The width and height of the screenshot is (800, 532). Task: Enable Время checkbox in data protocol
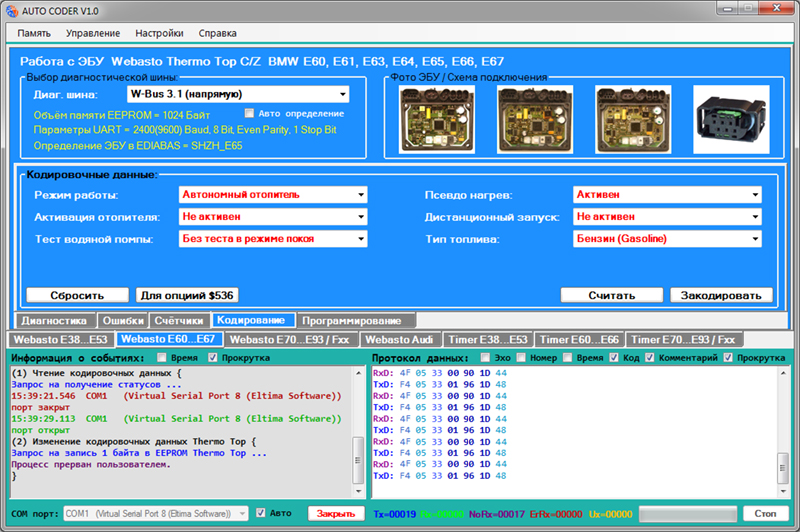[x=567, y=358]
